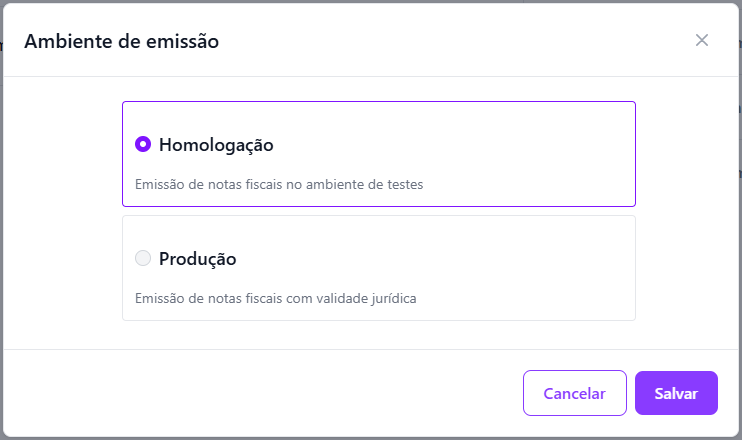The image size is (742, 440).
Task: Click the Ambiente de emissão title
Action: pos(122,41)
